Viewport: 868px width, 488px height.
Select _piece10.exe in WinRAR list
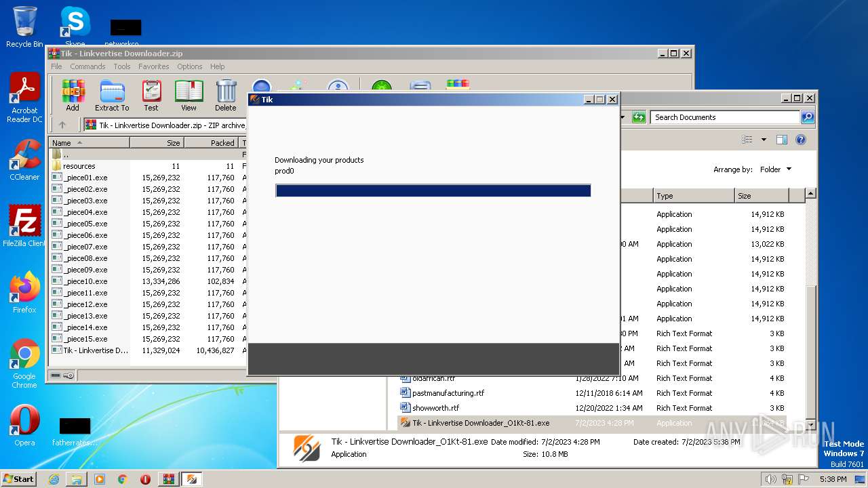(x=85, y=281)
